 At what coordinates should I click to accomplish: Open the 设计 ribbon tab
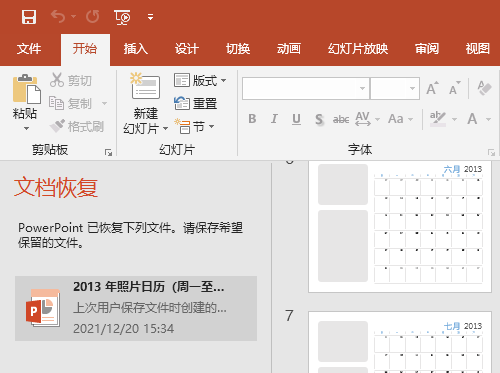point(187,49)
